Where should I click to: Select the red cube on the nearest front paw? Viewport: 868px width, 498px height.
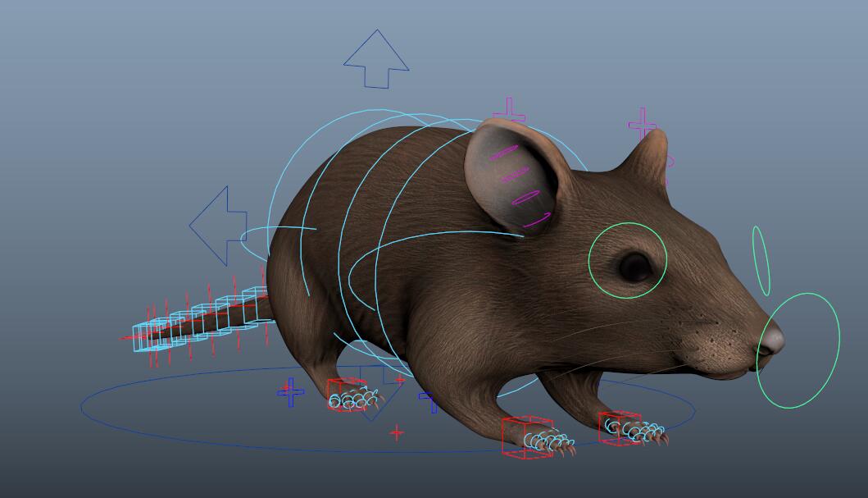[517, 435]
